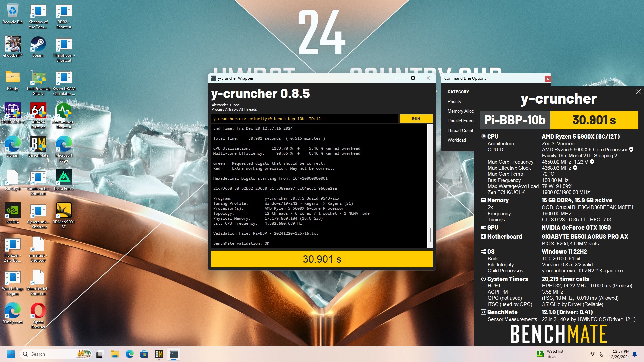Screen dimensions: 644x362
Task: Launch 3DMark2001 SE icon
Action: 64,216
